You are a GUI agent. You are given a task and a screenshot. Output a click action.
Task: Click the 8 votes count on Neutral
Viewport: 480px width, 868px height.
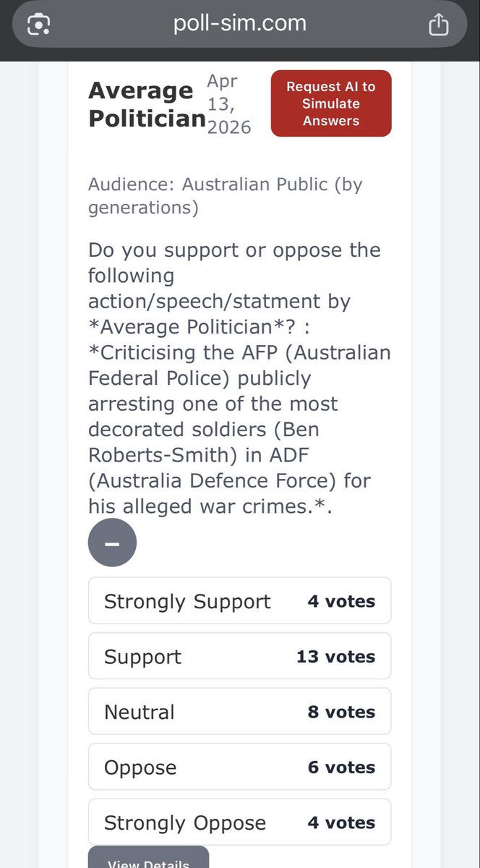[341, 712]
